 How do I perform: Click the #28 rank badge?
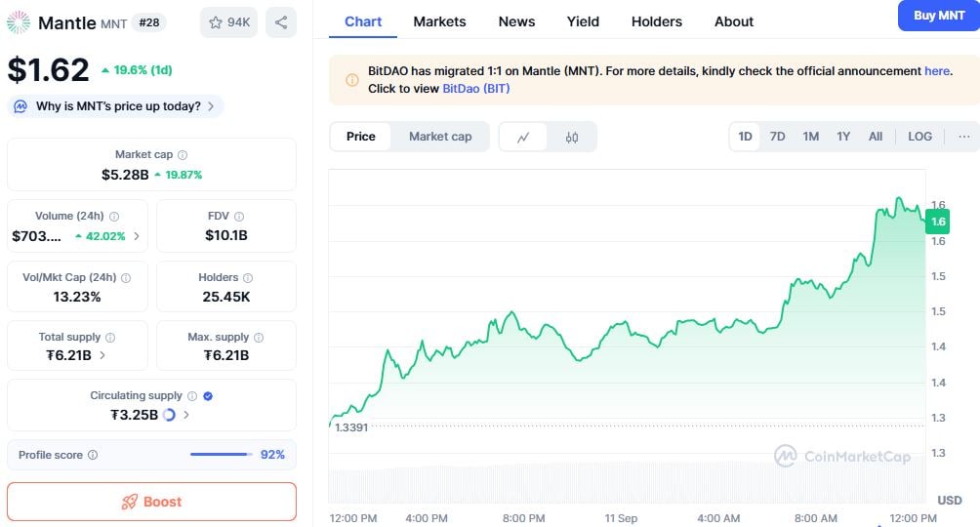[x=148, y=22]
